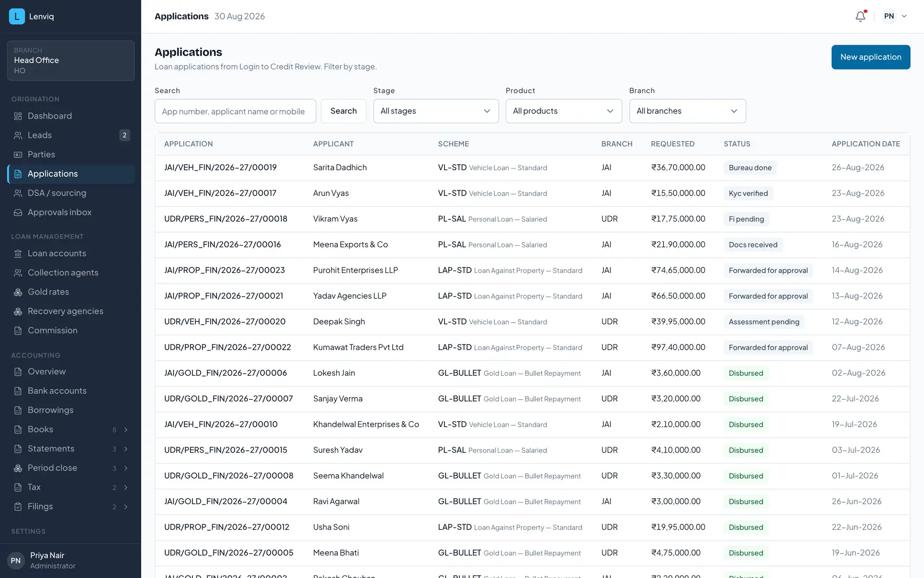Screen dimensions: 924x578
Task: Focus the application search field
Action: click(x=235, y=111)
